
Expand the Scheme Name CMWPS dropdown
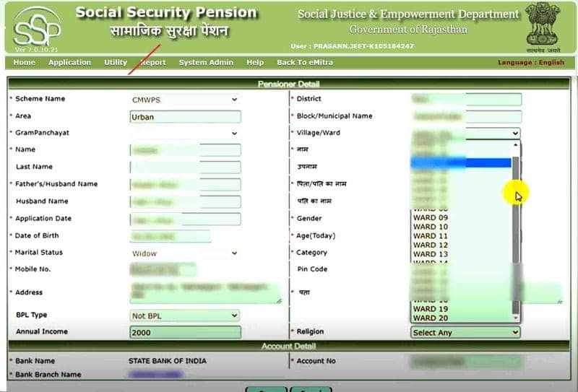(185, 100)
